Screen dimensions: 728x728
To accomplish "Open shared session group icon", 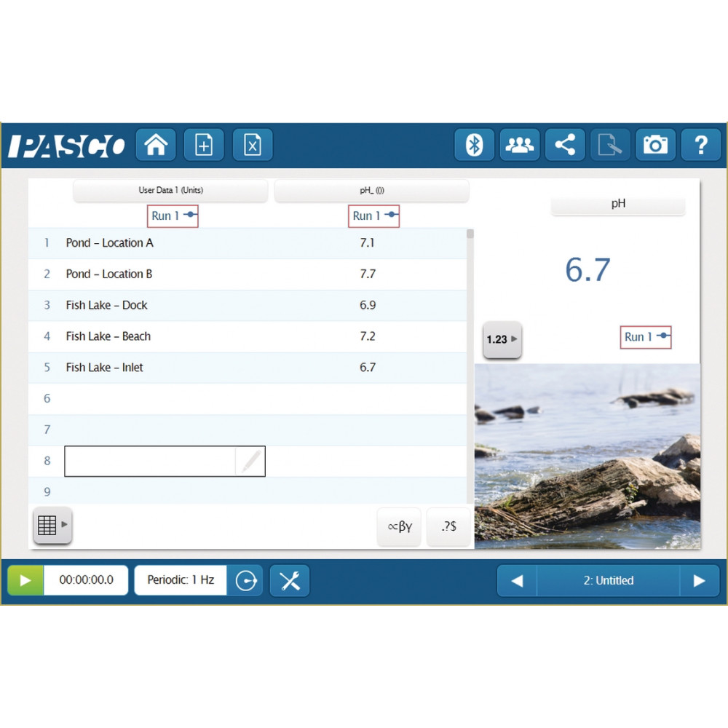I will click(519, 145).
